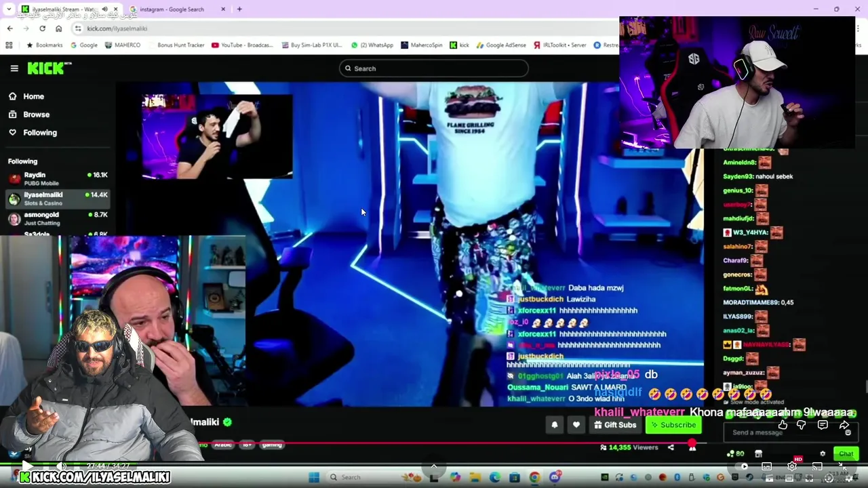Open Raydin's PUBG Mobile channel
The image size is (868, 488).
coord(58,178)
